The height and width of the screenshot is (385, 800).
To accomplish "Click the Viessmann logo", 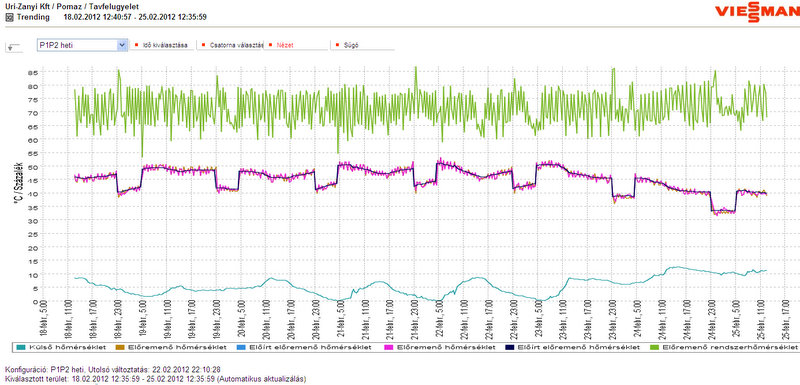I will [757, 12].
